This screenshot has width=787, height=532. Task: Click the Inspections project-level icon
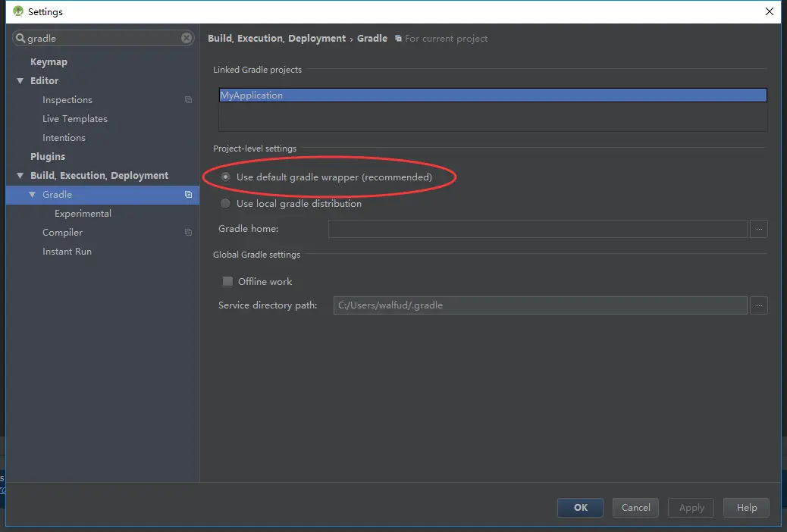(x=188, y=100)
